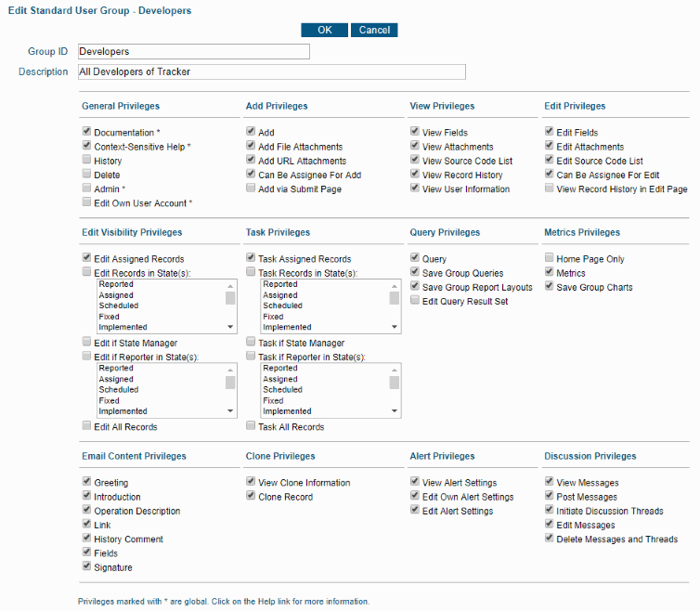This screenshot has width=700, height=611.
Task: Select Scheduled in Edit Records in State(s) list
Action: 119,305
